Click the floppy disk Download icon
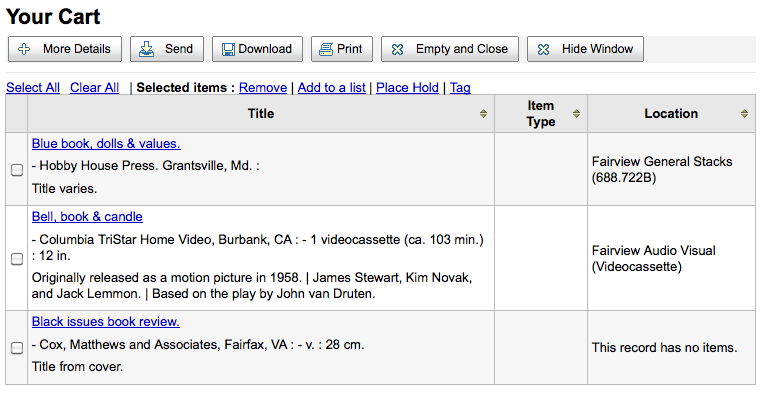Screen dimensions: 770x399 228,50
